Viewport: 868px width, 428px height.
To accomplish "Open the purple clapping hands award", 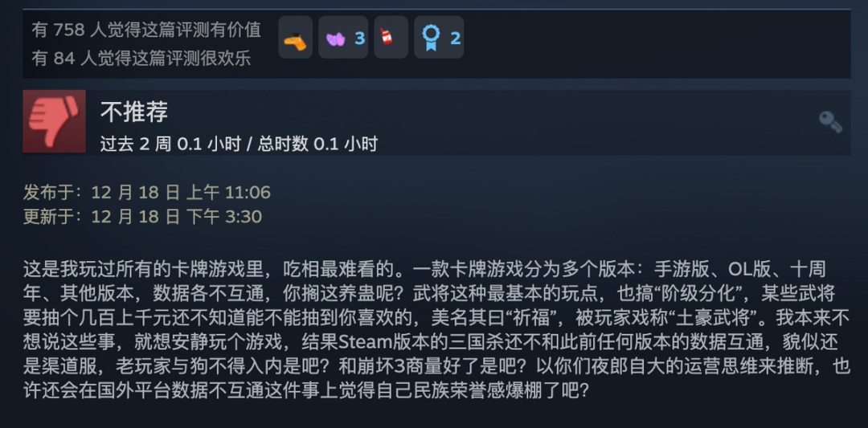I will point(336,39).
